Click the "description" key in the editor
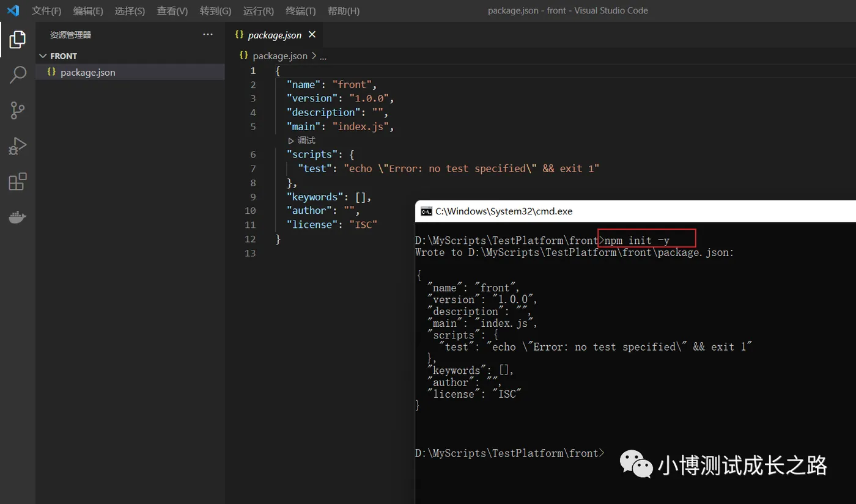Image resolution: width=856 pixels, height=504 pixels. (324, 112)
